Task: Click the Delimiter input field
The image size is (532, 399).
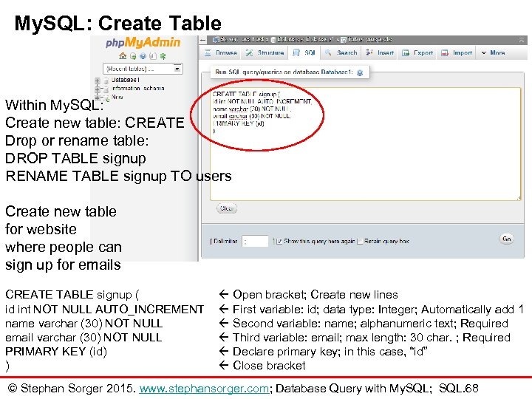Action: click(255, 241)
